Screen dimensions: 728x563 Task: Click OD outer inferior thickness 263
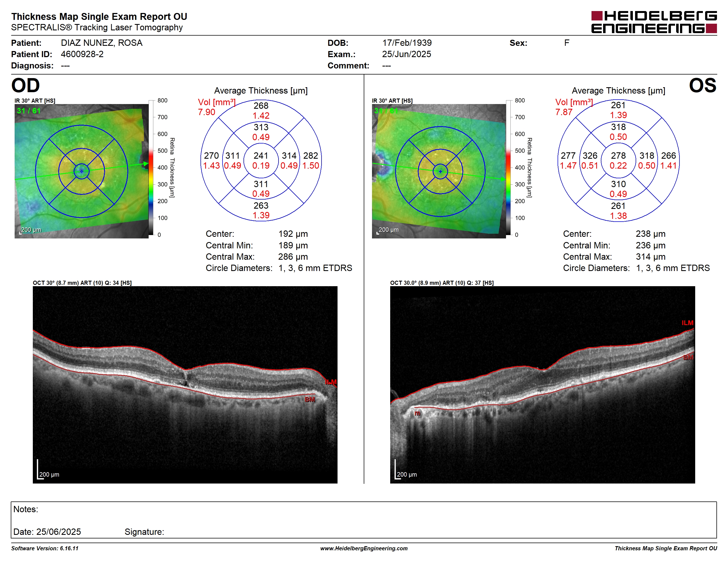261,205
